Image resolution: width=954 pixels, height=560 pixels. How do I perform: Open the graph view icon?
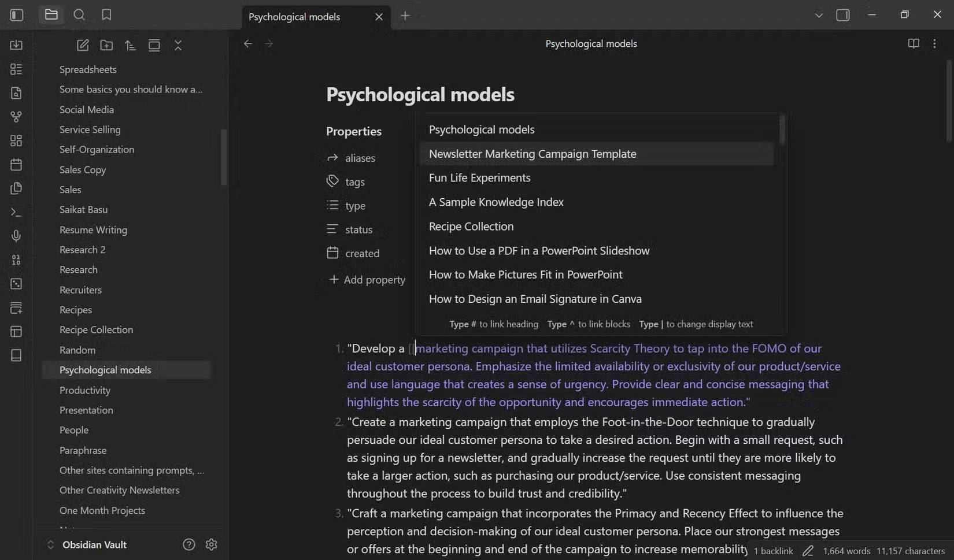[x=16, y=117]
